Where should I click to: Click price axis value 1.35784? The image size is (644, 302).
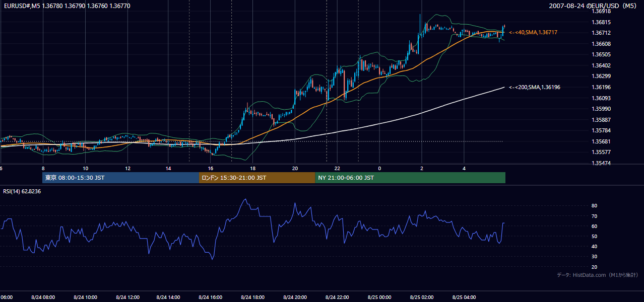601,130
